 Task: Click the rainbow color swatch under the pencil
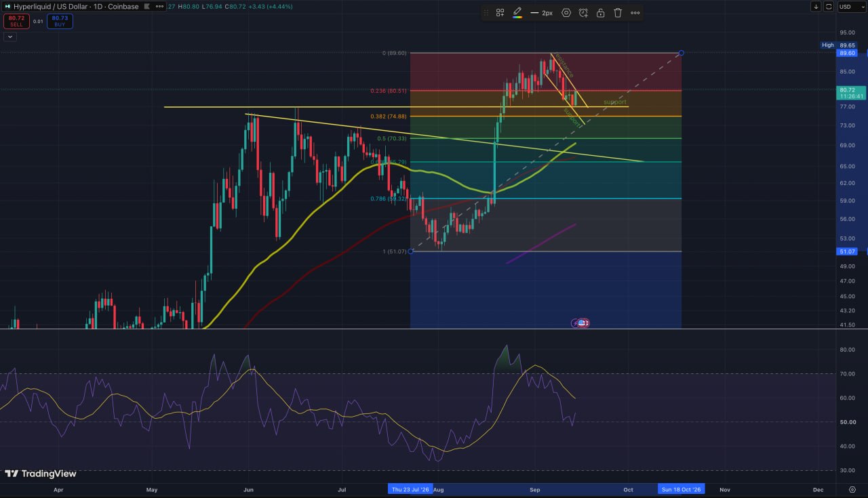pyautogui.click(x=517, y=17)
